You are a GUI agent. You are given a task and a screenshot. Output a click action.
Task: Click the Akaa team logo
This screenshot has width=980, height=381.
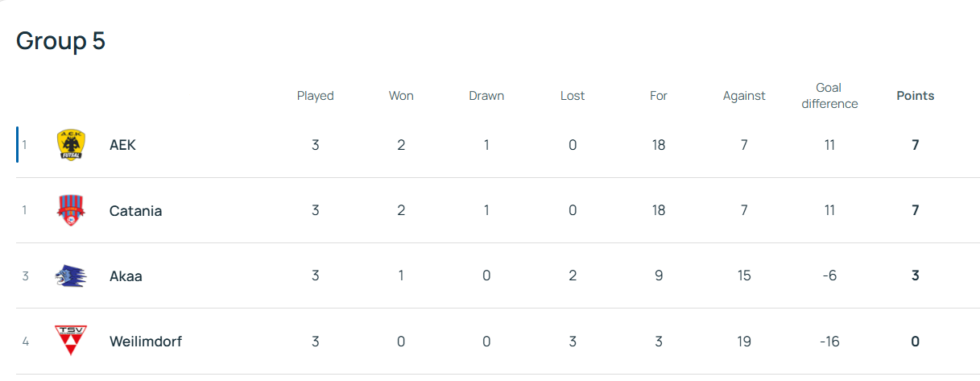pyautogui.click(x=72, y=275)
